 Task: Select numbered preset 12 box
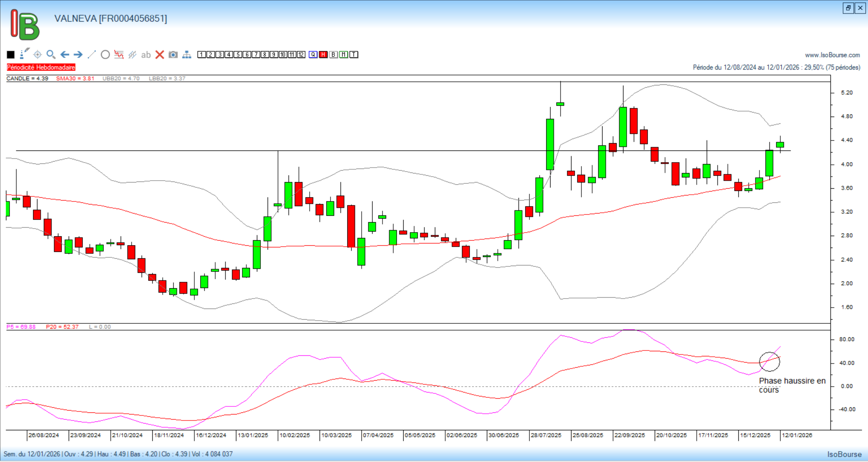click(x=301, y=55)
